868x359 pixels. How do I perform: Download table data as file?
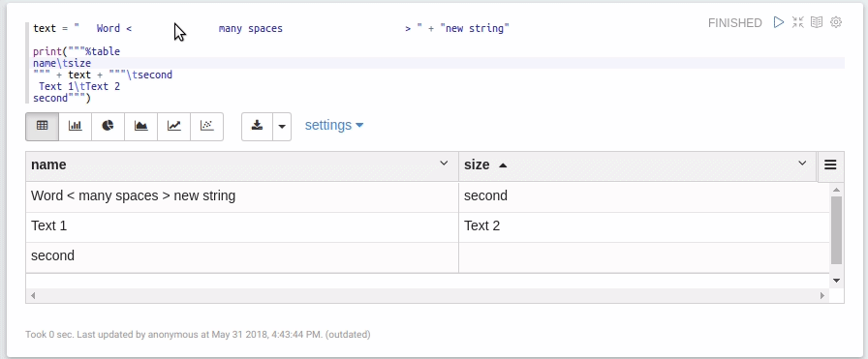click(x=257, y=126)
